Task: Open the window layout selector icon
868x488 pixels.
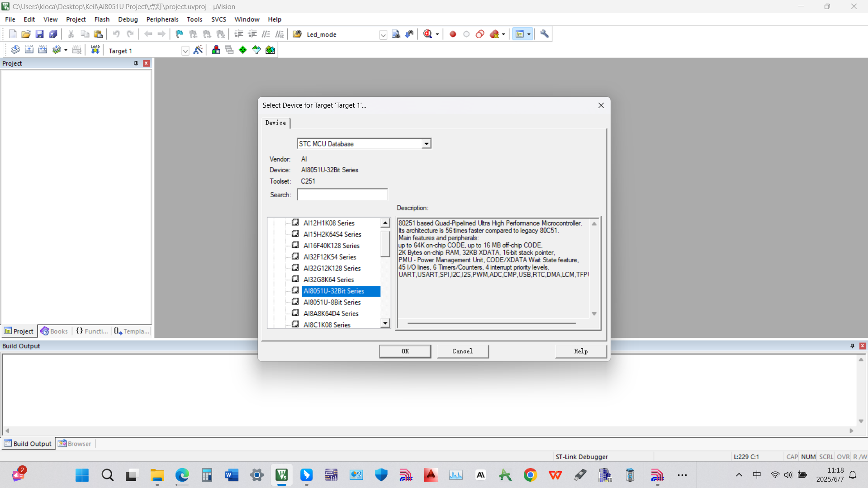Action: click(x=520, y=34)
